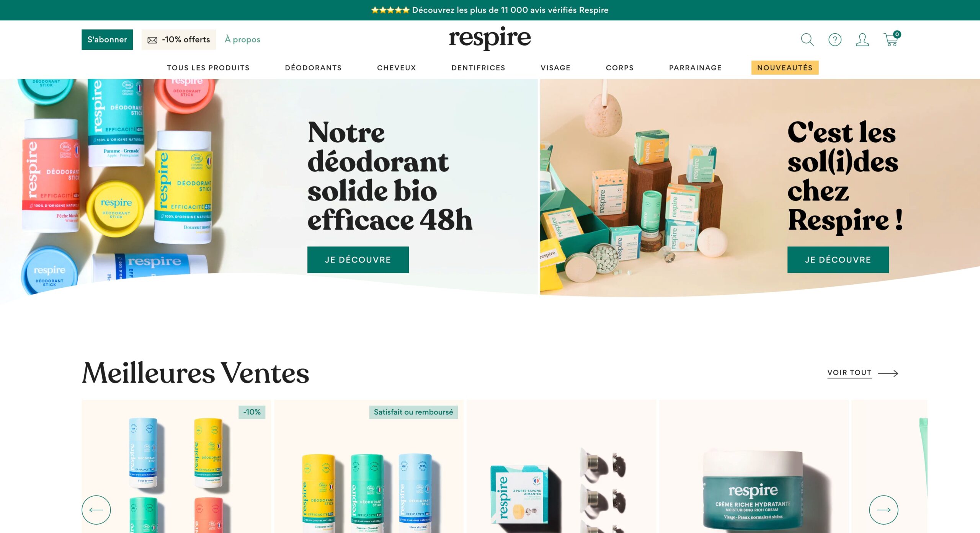Click the arrow beside Voir Tout
Viewport: 980px width, 533px height.
888,373
